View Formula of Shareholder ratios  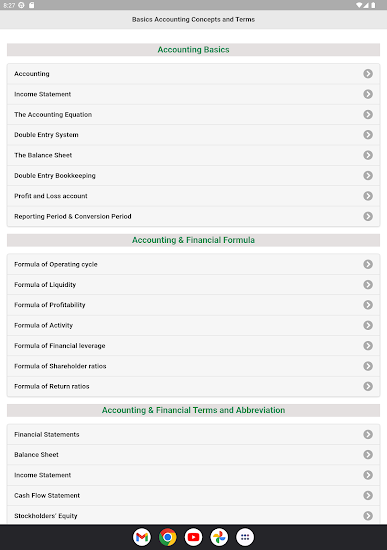point(193,366)
